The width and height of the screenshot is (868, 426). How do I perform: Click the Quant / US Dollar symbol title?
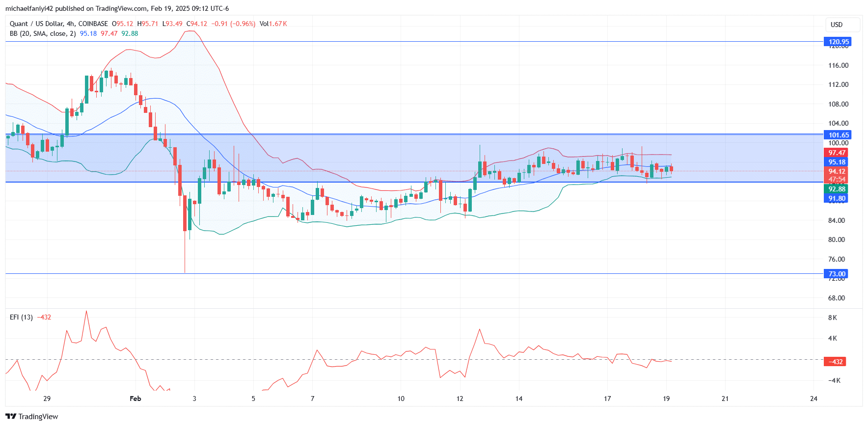pos(59,24)
